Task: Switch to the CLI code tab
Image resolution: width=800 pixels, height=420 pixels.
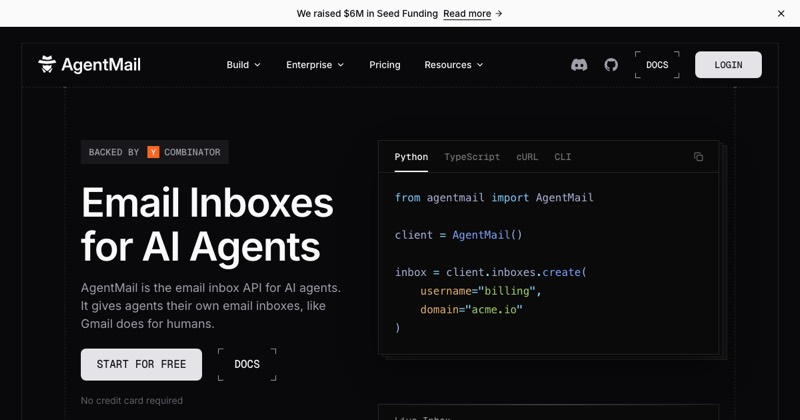Action: 563,157
